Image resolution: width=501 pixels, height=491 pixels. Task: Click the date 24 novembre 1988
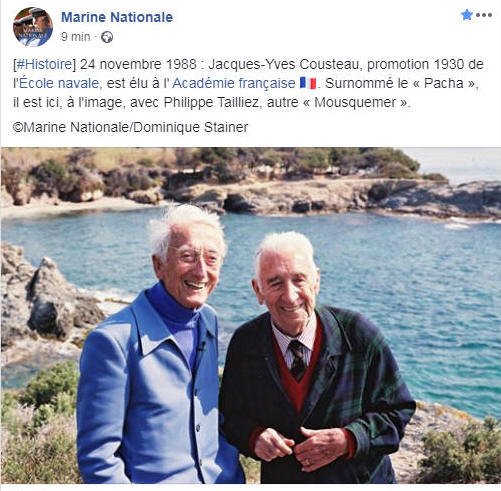tap(138, 64)
